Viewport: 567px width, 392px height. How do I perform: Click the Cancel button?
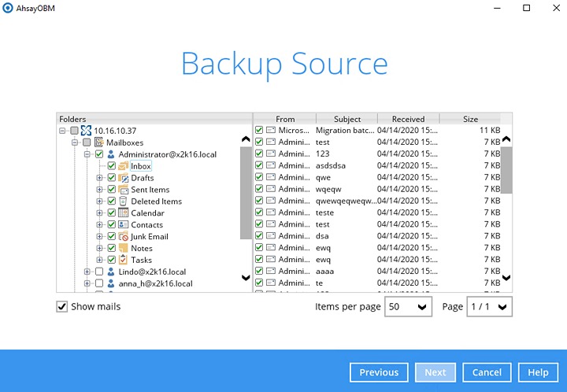(x=487, y=372)
